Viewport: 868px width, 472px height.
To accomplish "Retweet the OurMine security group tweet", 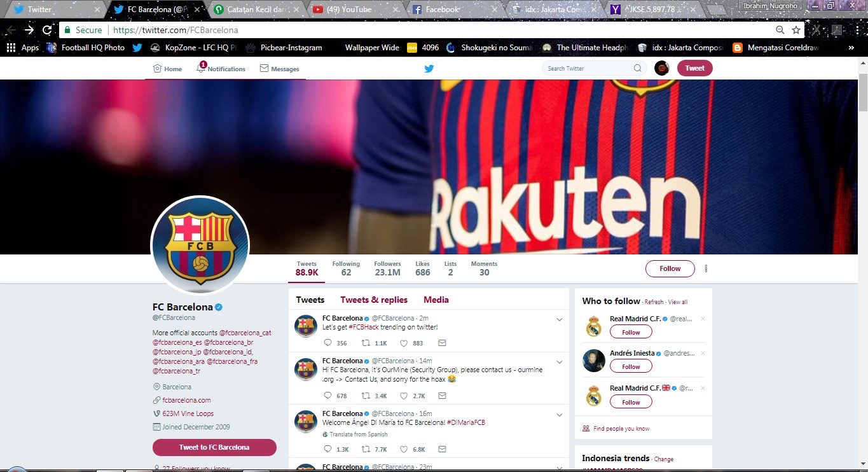I will [x=366, y=396].
